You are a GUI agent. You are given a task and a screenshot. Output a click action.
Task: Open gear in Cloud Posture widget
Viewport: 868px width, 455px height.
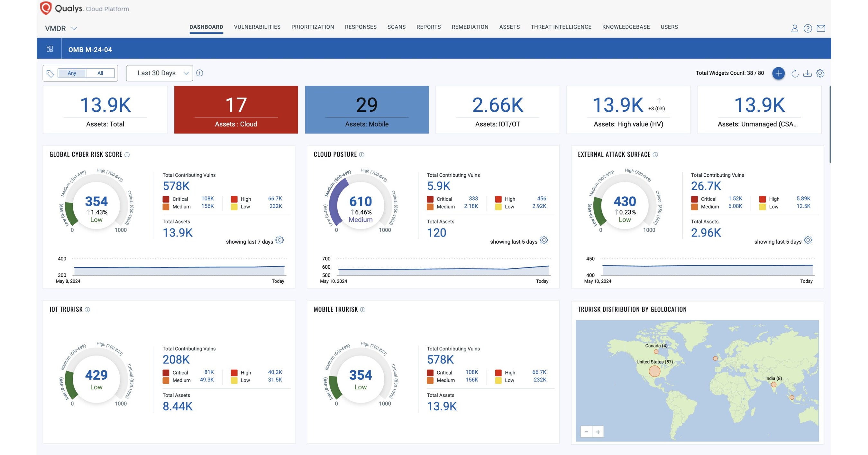(544, 240)
